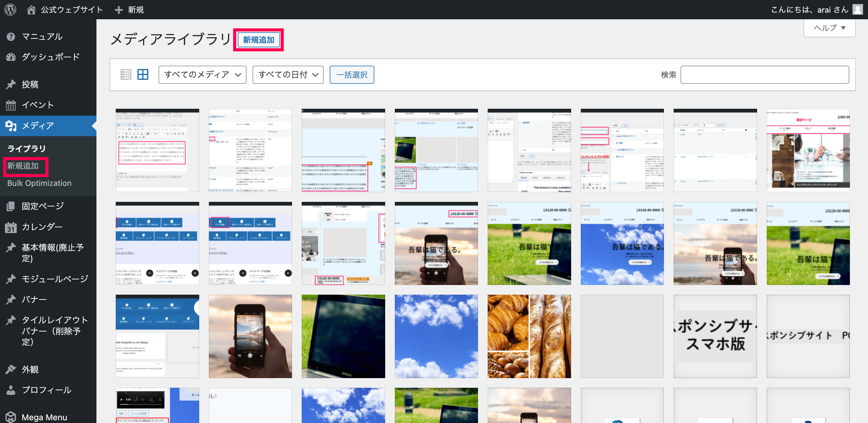Open the カレンダー sidebar item
Image resolution: width=868 pixels, height=423 pixels.
42,227
